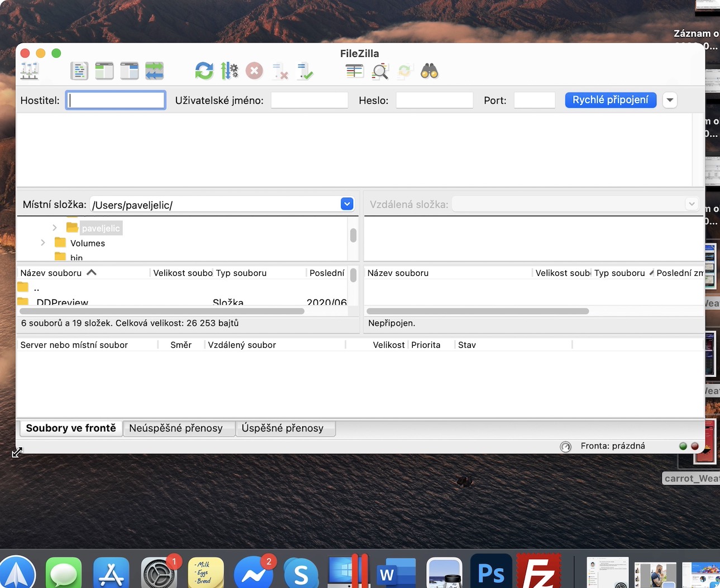Image resolution: width=720 pixels, height=588 pixels.
Task: Search files with binoculars icon
Action: point(430,71)
